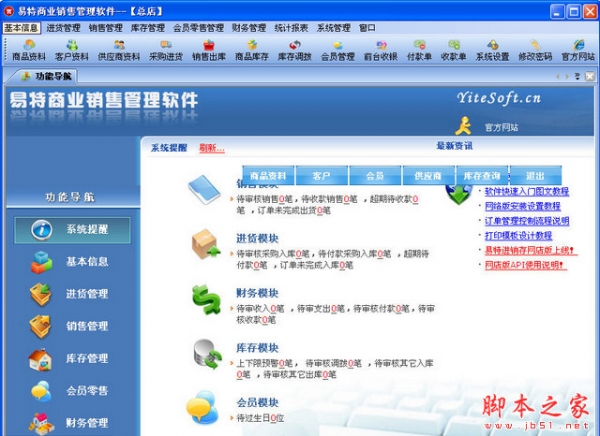The height and width of the screenshot is (436, 600).
Task: Select 进货管理 in sidebar navigation
Action: pyautogui.click(x=70, y=294)
